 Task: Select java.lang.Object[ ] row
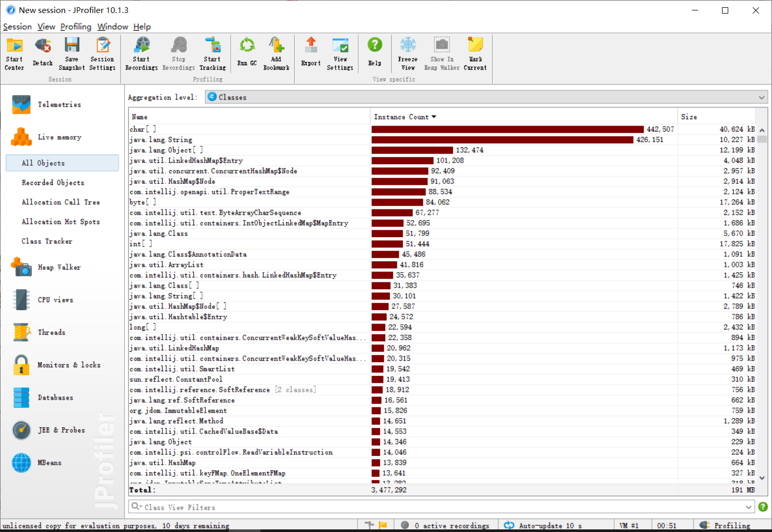(x=443, y=150)
